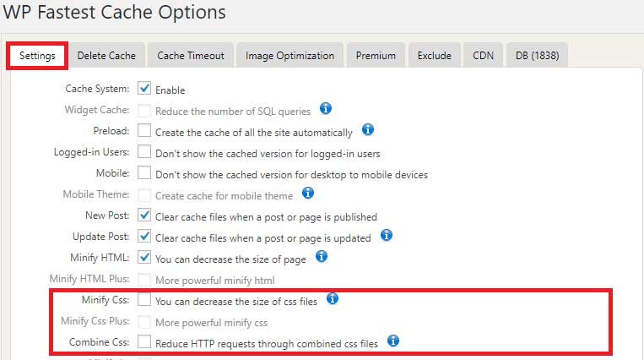This screenshot has height=360, width=644.
Task: Click info icon for Minify Css
Action: (333, 298)
